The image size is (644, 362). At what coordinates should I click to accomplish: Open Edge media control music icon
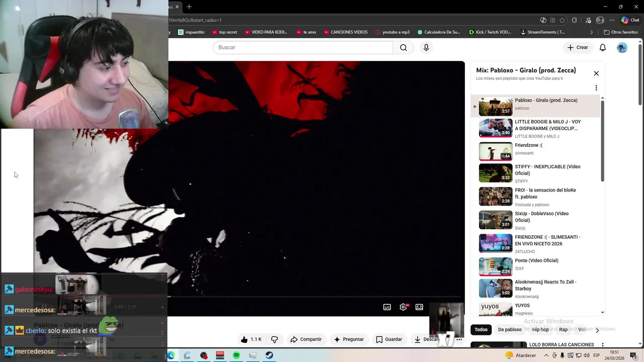click(x=589, y=20)
